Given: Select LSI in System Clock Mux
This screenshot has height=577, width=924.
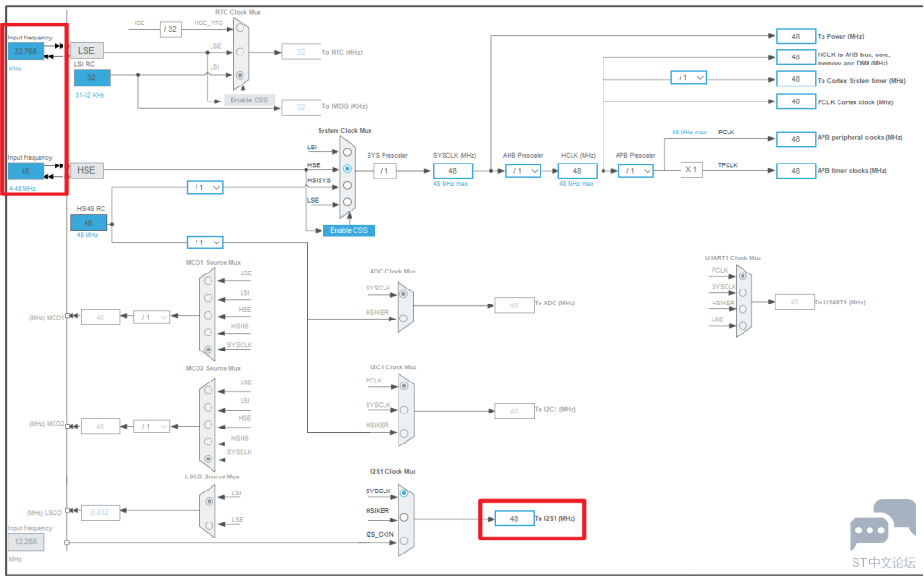Looking at the screenshot, I should pyautogui.click(x=347, y=152).
